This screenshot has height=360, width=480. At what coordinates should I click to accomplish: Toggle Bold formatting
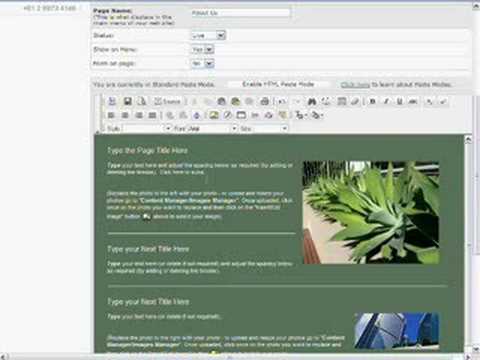(x=372, y=101)
